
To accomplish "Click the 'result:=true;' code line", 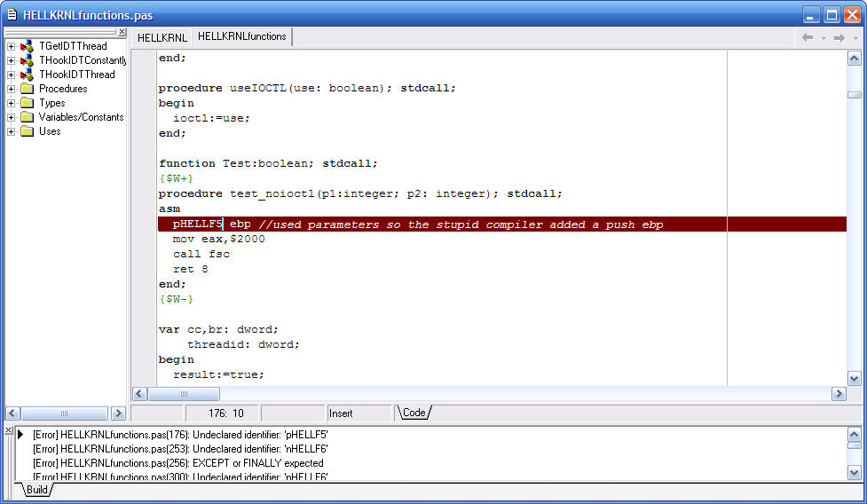I will [x=218, y=374].
